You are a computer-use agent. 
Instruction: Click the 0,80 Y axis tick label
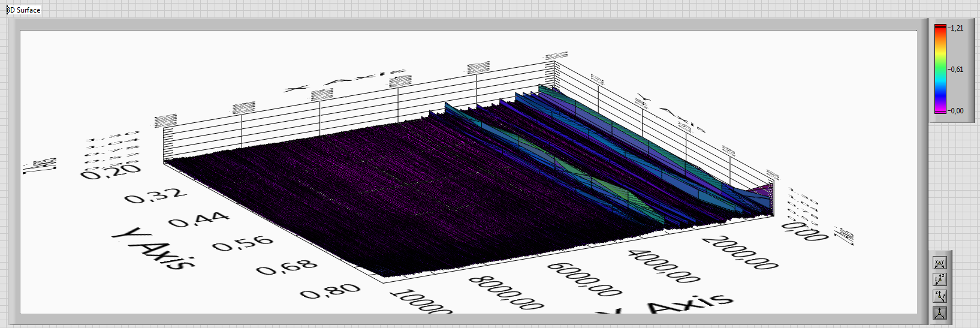(330, 291)
